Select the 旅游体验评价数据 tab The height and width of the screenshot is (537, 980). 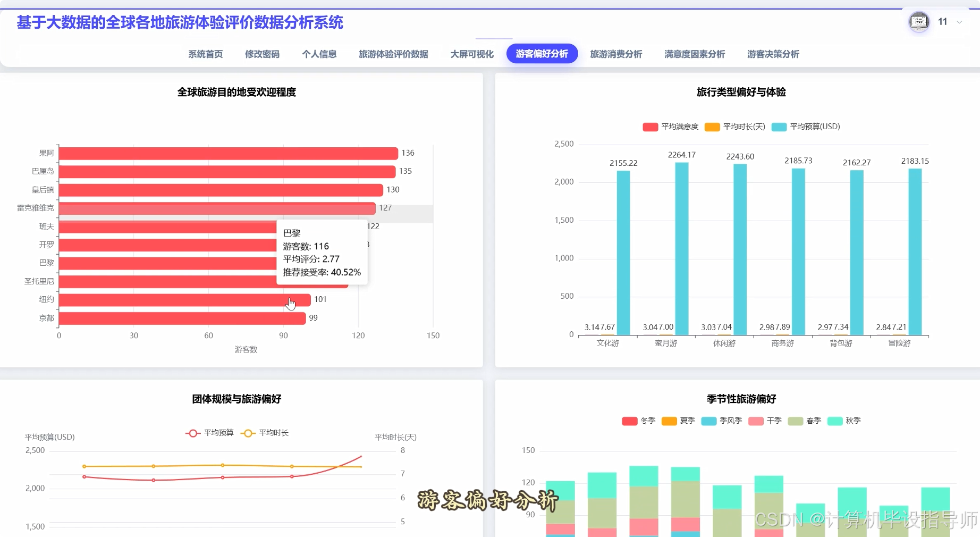click(393, 54)
